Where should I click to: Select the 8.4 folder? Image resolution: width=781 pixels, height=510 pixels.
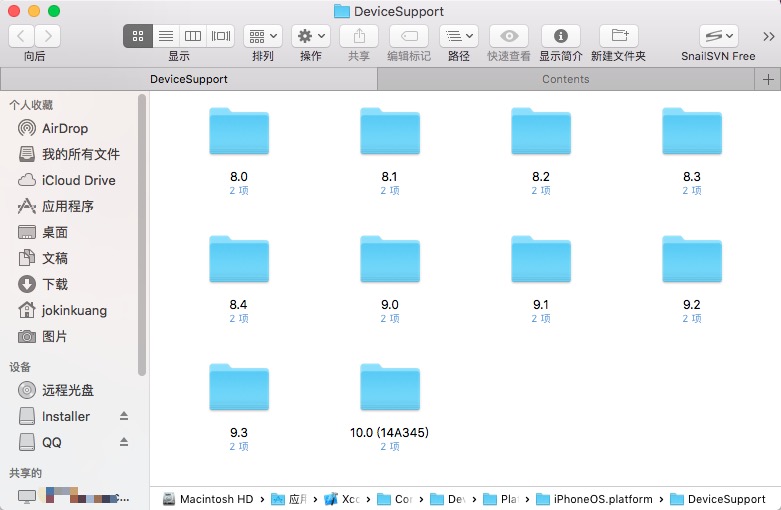tap(239, 259)
